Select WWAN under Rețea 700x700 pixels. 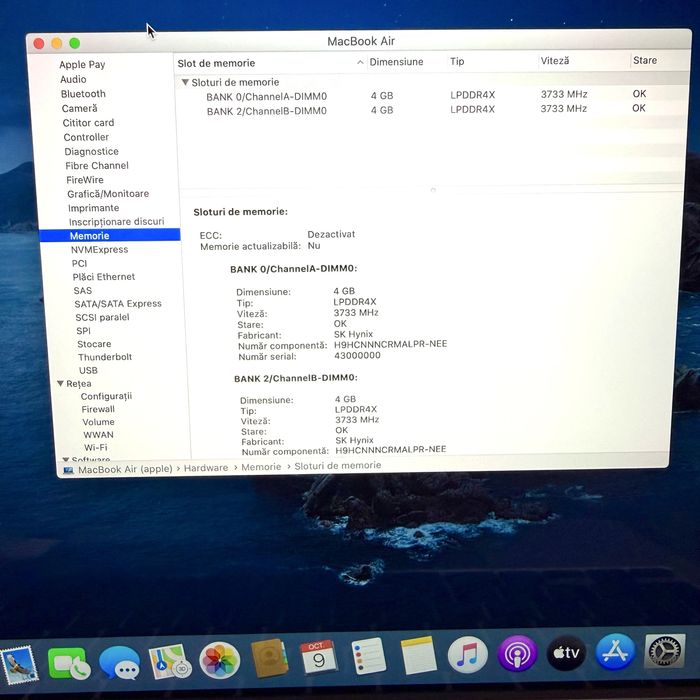pyautogui.click(x=98, y=435)
